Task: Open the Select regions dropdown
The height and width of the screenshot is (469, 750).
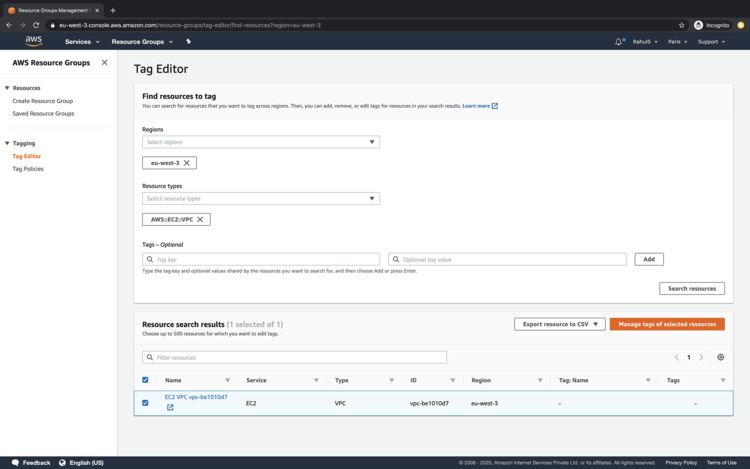Action: click(261, 142)
